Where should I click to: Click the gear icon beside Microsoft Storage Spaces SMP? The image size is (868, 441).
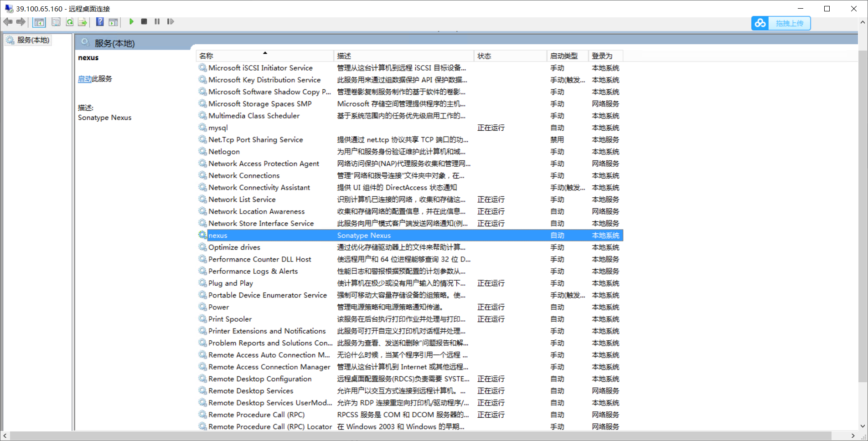[x=202, y=103]
